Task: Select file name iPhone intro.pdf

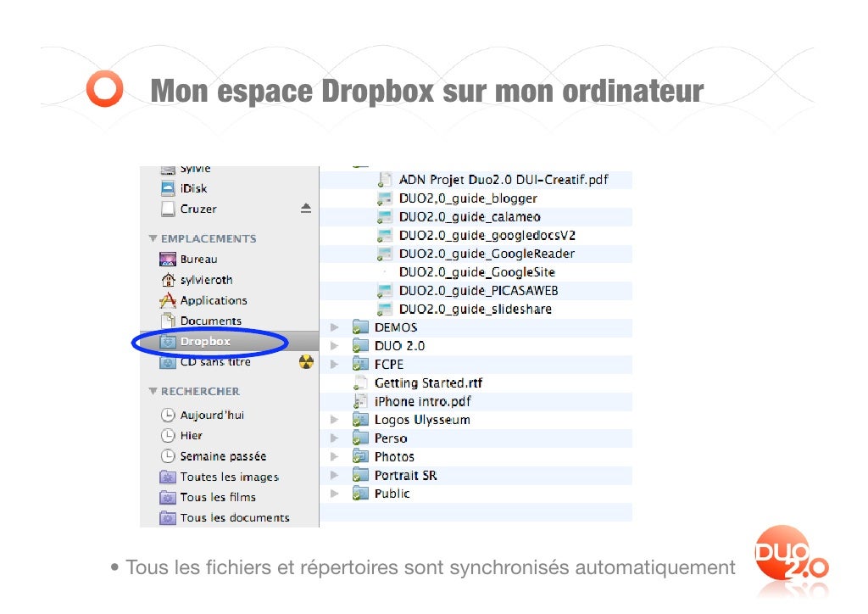Action: 423,401
